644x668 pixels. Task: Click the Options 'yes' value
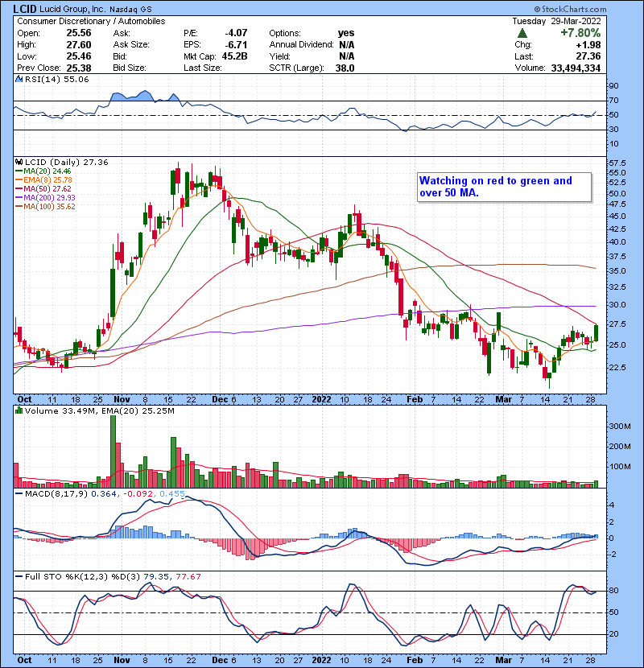[346, 33]
